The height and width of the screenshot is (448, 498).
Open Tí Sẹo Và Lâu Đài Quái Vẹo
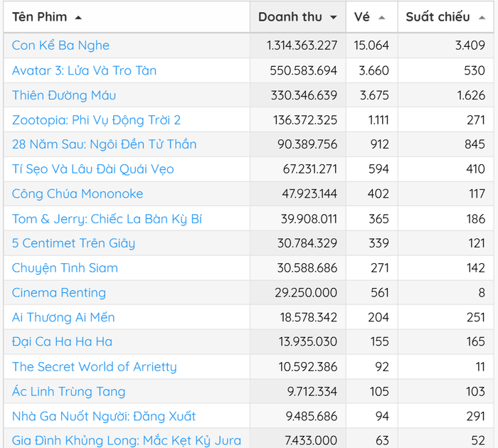click(x=92, y=169)
